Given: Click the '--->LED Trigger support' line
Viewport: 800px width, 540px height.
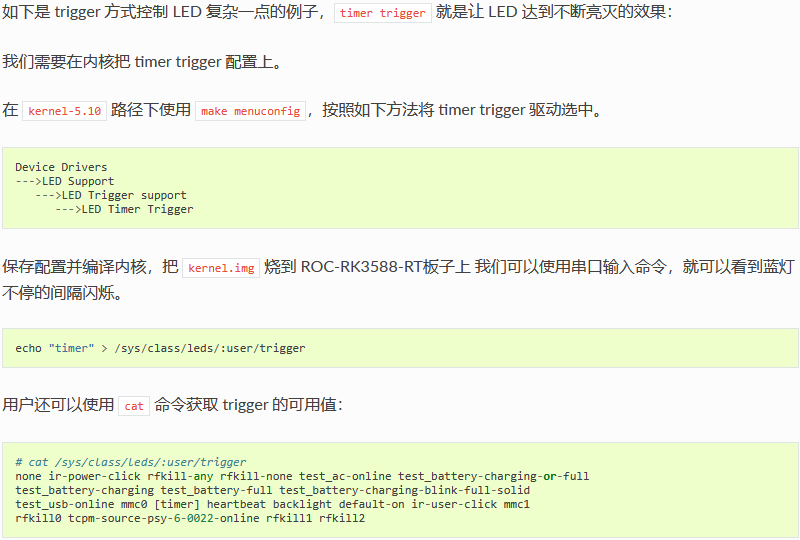Looking at the screenshot, I should (111, 195).
